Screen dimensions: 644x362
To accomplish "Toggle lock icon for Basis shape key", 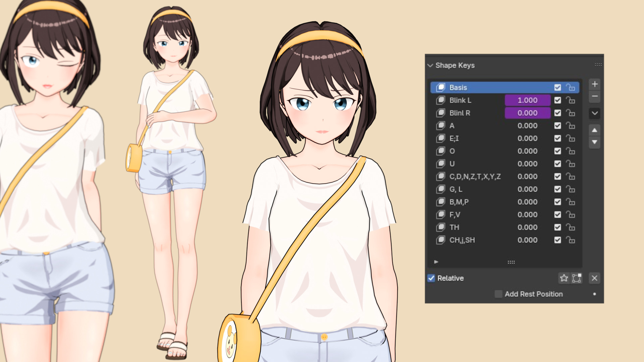I will tap(570, 87).
